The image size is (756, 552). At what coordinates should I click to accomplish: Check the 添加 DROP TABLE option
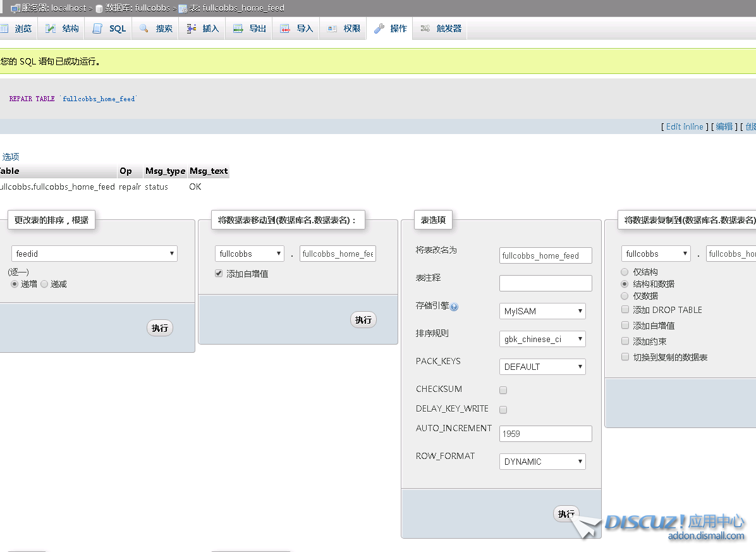[625, 310]
